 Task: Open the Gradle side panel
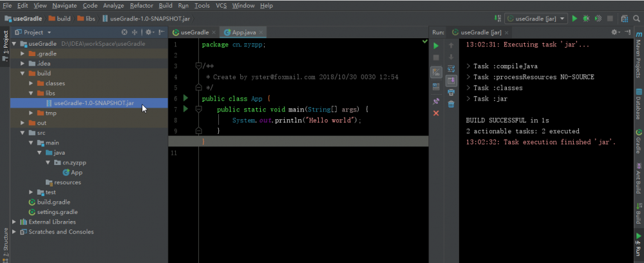638,141
